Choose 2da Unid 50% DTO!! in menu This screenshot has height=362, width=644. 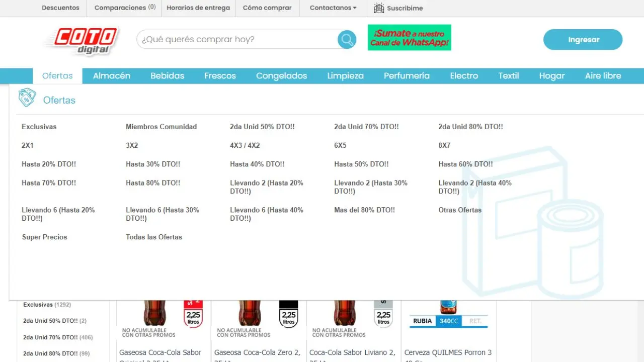tap(262, 127)
